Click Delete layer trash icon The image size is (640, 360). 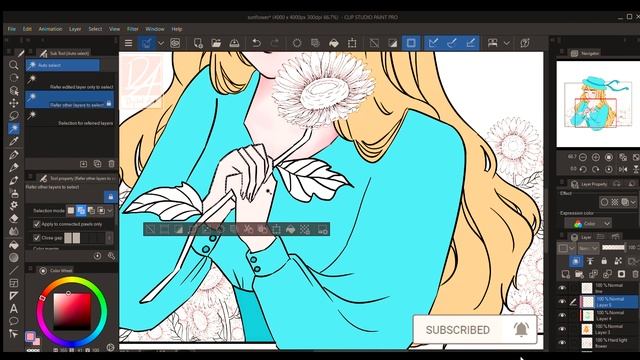[635, 274]
